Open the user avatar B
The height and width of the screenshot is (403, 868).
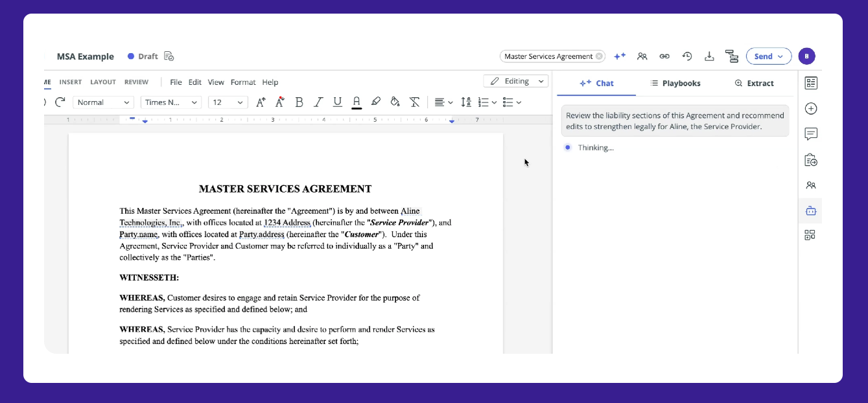806,56
